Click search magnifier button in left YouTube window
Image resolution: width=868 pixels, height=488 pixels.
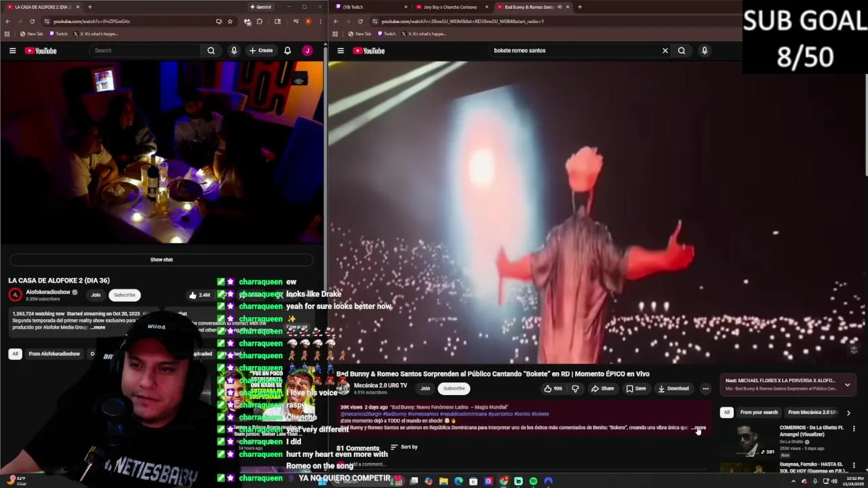(x=211, y=51)
